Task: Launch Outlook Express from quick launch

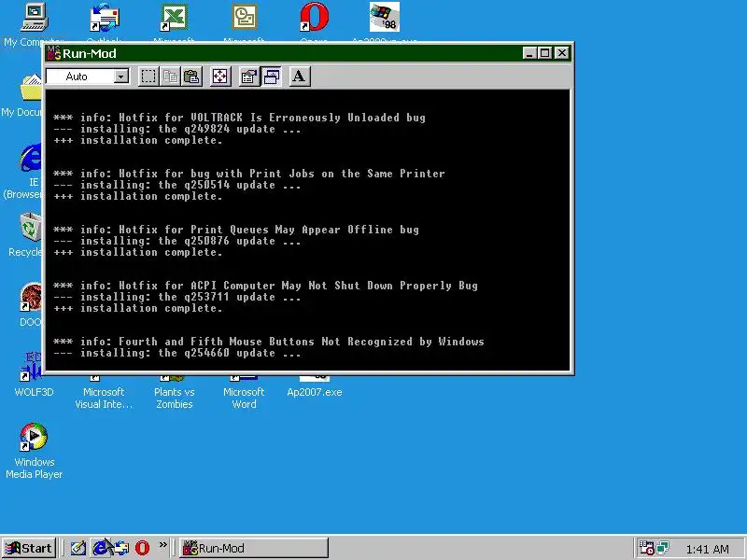Action: (121, 548)
